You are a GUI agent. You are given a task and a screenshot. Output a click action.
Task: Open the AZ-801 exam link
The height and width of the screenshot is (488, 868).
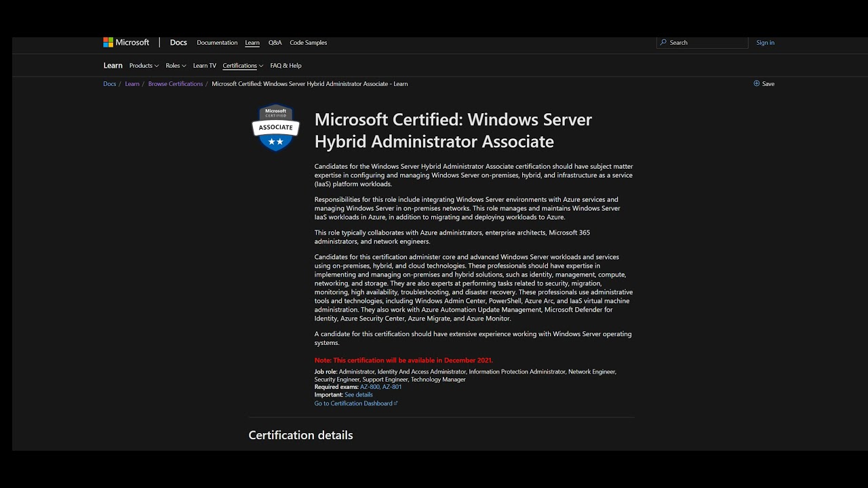pos(392,387)
